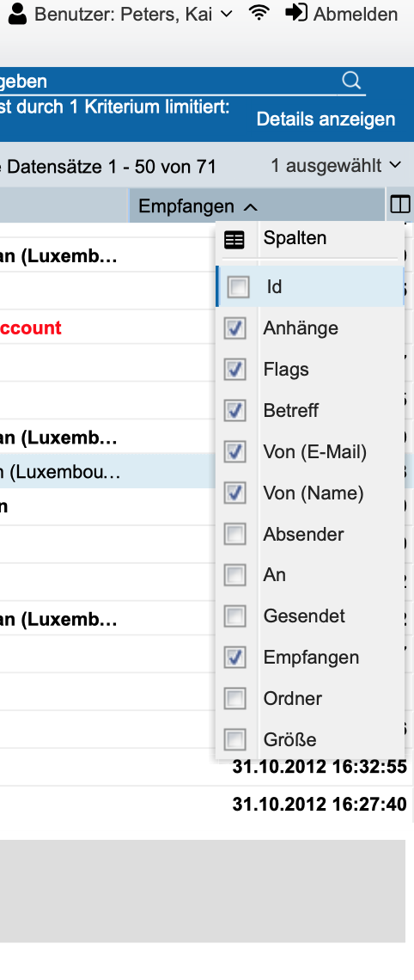This screenshot has width=414, height=980.
Task: Click the Spalten table icon
Action: pos(234,240)
